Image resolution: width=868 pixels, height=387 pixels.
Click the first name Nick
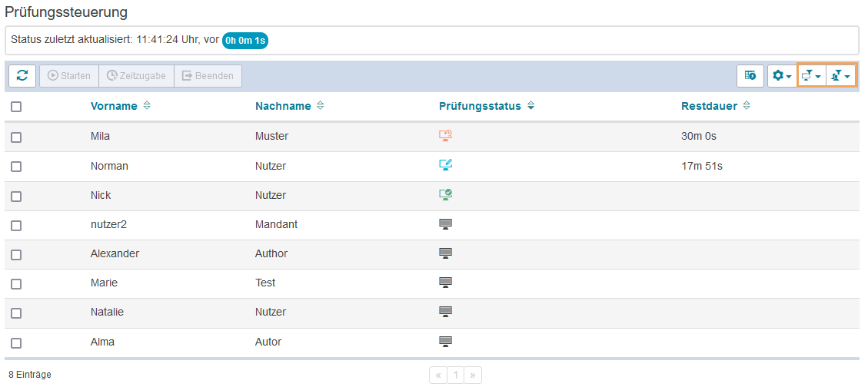[x=101, y=195]
